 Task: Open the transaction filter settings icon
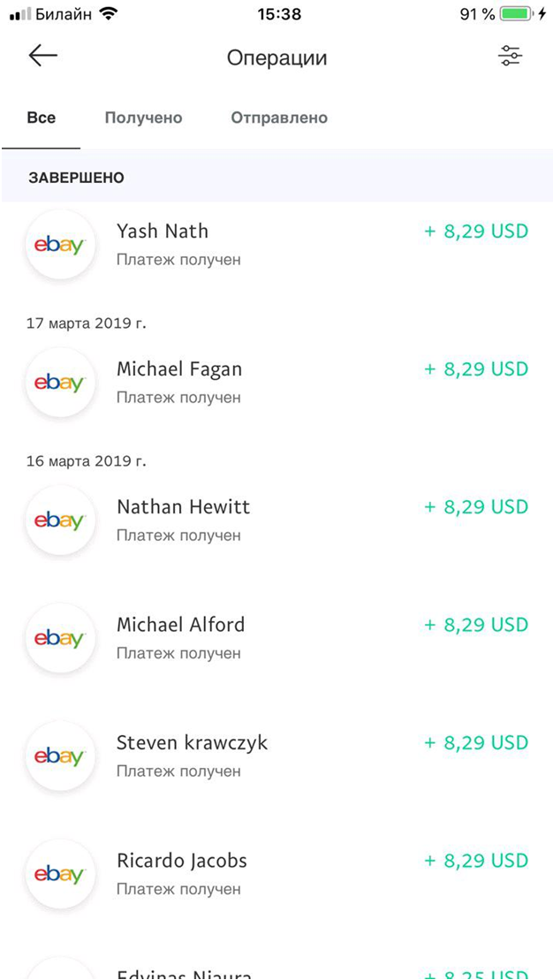(x=511, y=56)
